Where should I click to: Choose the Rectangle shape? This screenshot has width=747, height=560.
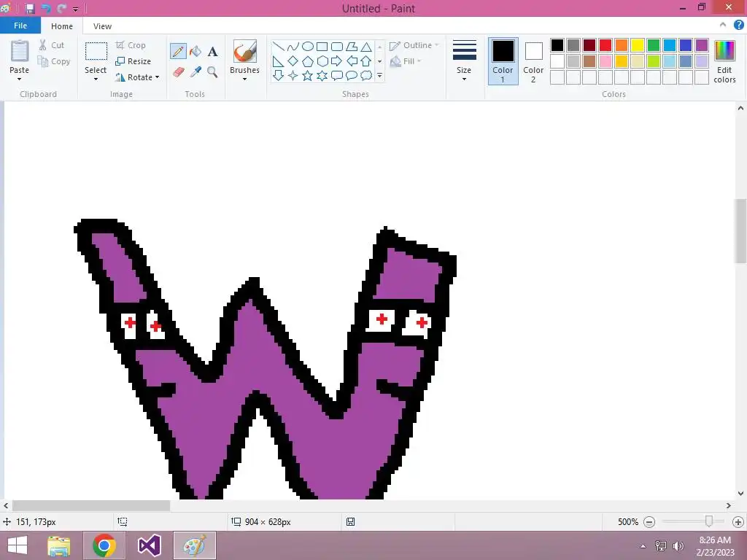point(322,46)
